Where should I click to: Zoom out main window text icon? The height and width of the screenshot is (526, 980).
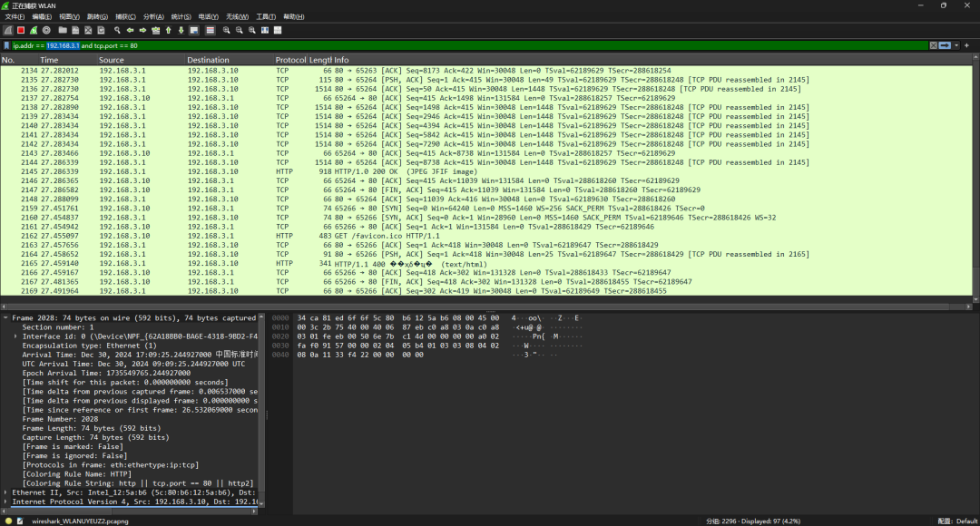click(240, 30)
